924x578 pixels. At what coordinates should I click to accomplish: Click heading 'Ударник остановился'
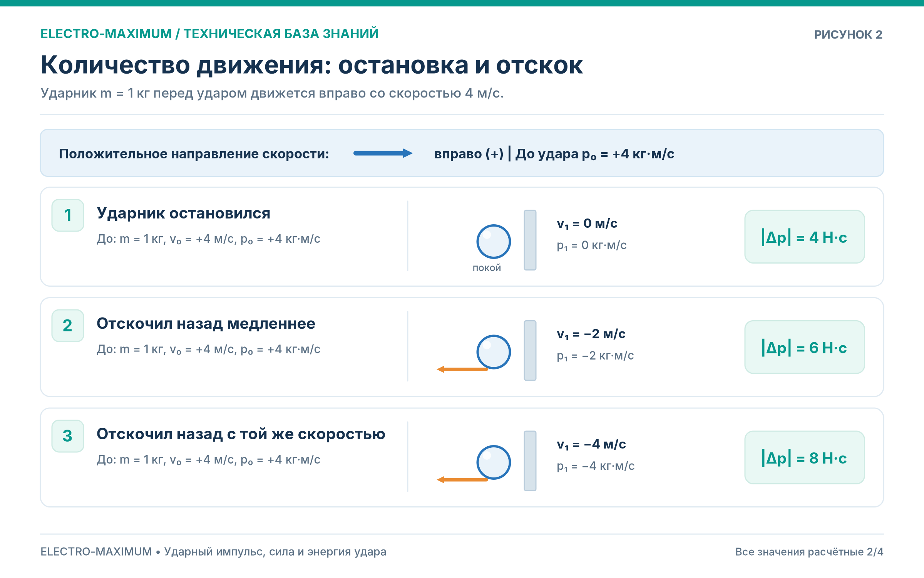(x=183, y=213)
